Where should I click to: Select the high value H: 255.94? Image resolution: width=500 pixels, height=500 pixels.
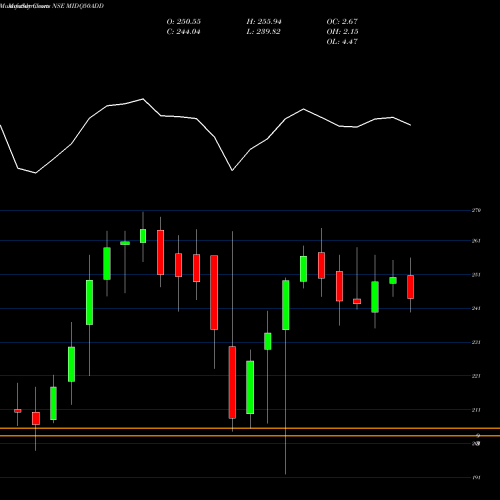pyautogui.click(x=264, y=22)
